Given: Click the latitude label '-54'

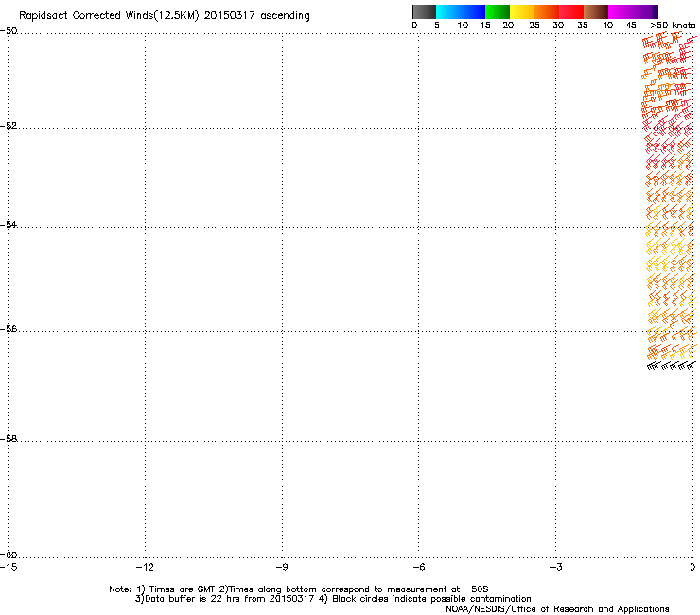Looking at the screenshot, I should click(x=9, y=224).
